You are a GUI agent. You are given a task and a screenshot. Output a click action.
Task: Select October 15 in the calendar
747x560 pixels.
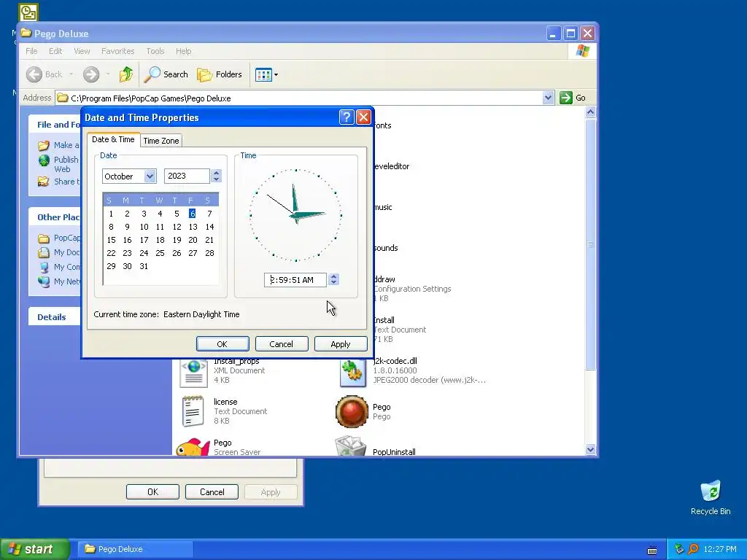[111, 240]
